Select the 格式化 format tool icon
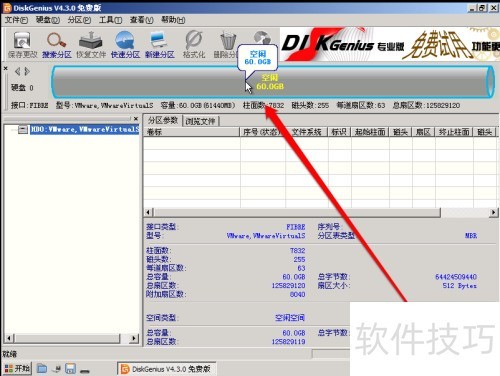500x376 pixels. 194,44
